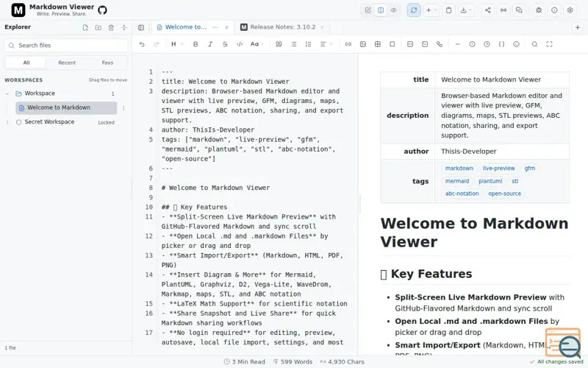The width and height of the screenshot is (588, 368).
Task: Click the collapse-all icon in Explorer header
Action: click(123, 27)
